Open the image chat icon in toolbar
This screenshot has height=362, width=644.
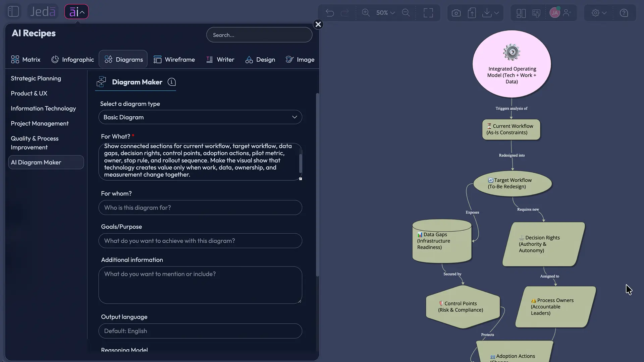(x=536, y=13)
